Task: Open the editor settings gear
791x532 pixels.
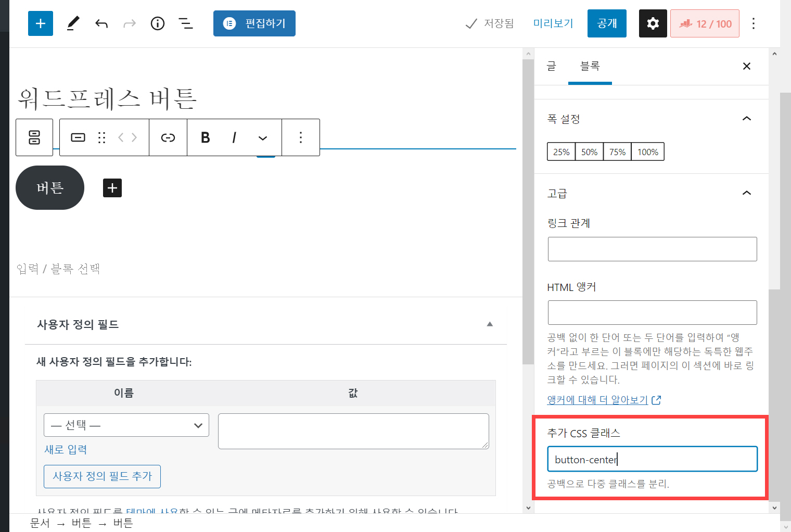Action: 653,23
